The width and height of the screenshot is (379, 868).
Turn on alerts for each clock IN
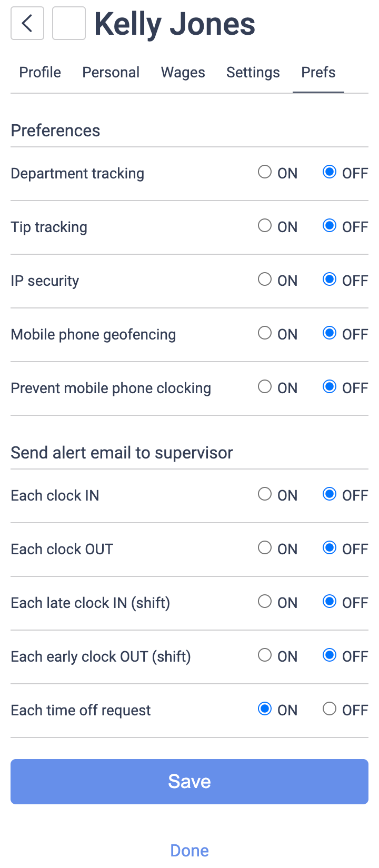point(265,494)
